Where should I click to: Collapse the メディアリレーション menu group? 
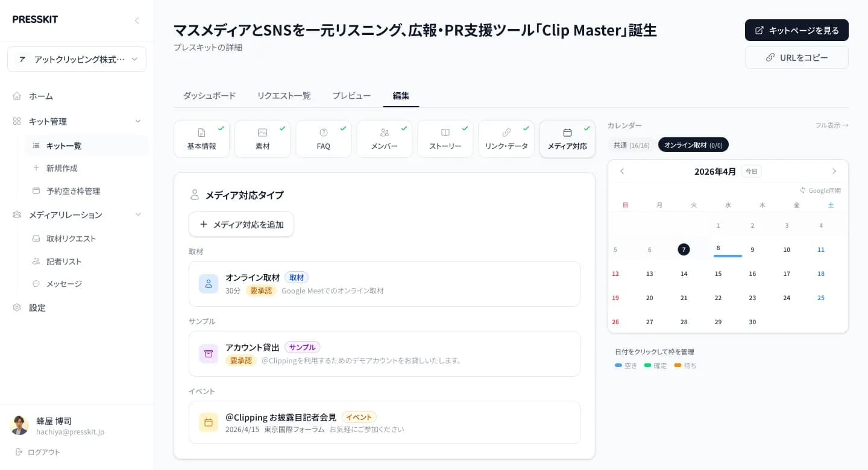138,215
